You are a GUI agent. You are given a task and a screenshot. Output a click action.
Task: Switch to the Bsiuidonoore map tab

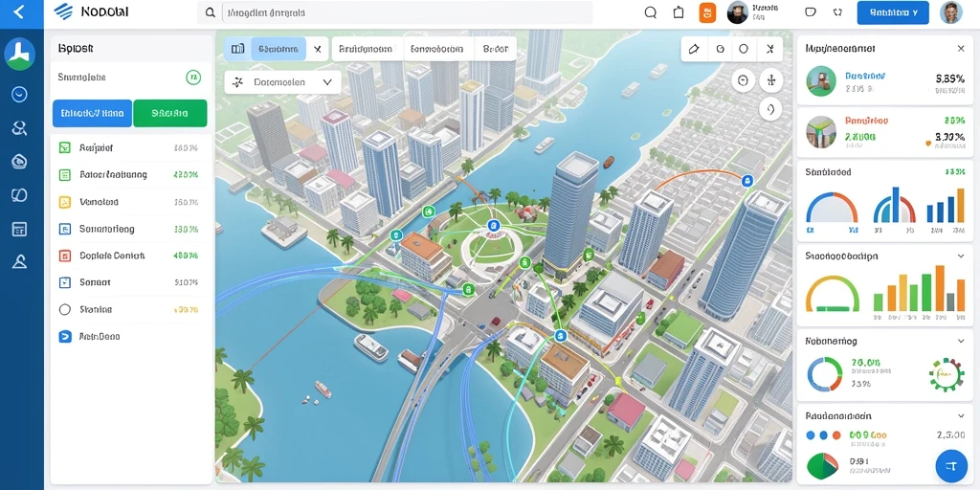point(367,49)
